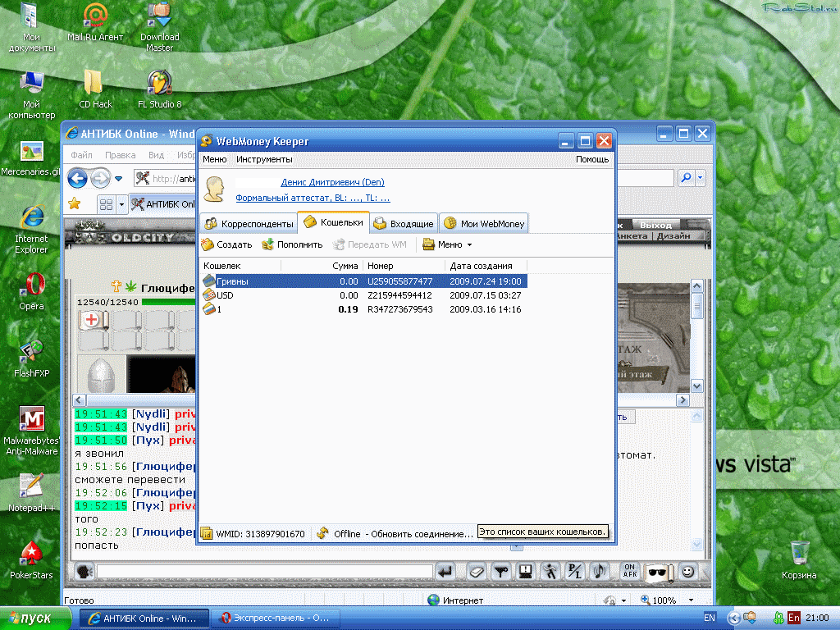840x630 pixels.
Task: Click into the game chat input field
Action: click(265, 572)
